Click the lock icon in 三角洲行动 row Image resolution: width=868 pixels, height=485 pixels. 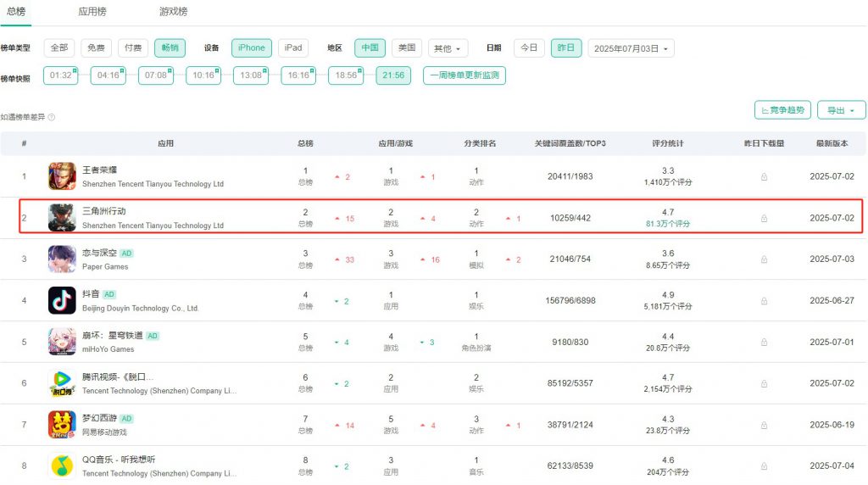click(x=764, y=218)
